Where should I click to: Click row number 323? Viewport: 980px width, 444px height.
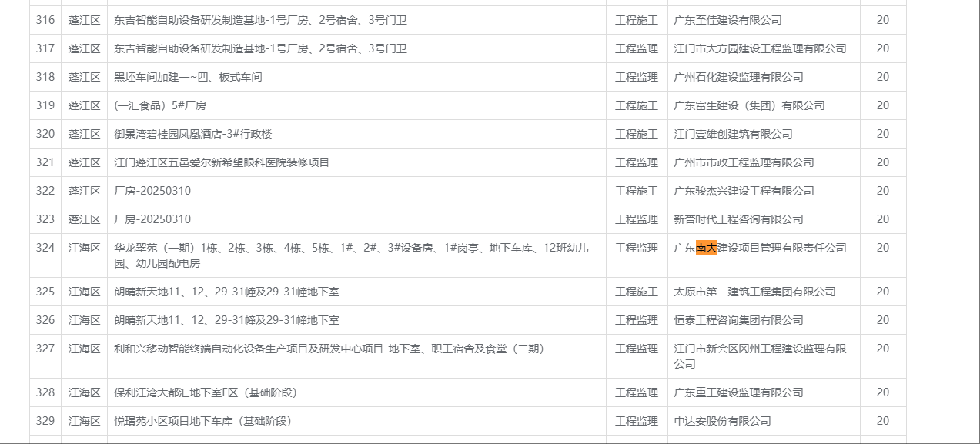45,219
